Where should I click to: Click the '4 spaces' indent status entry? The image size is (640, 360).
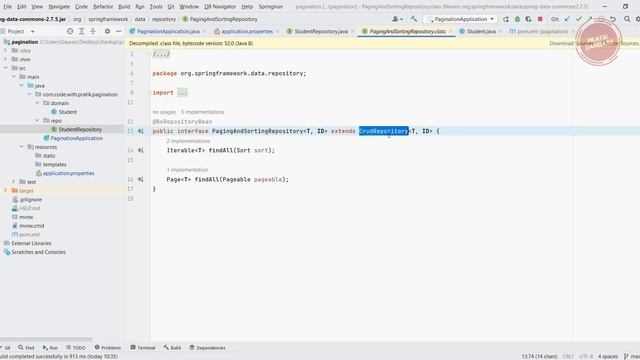tap(608, 356)
